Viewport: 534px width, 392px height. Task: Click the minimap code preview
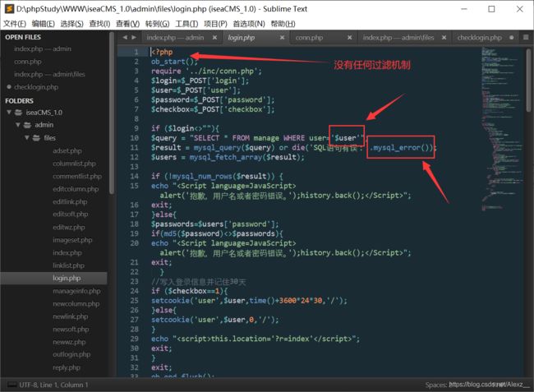(x=500, y=129)
